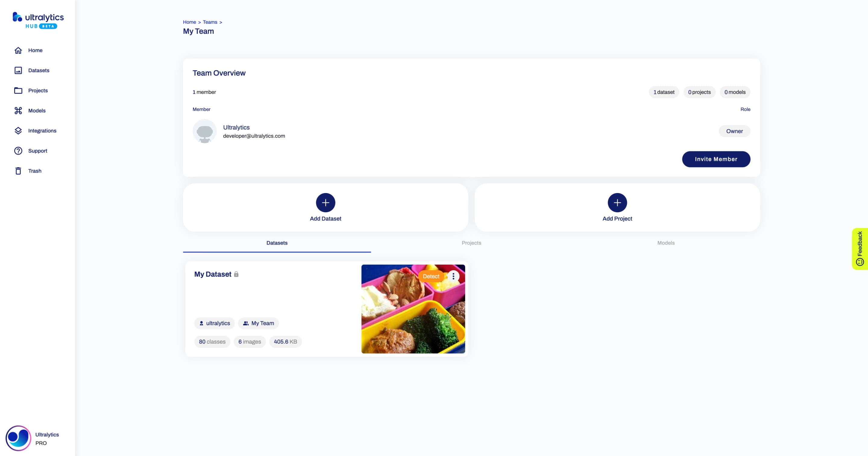Click the Ultralytics PRO profile icon
Screen dimensions: 868x456
(18, 438)
